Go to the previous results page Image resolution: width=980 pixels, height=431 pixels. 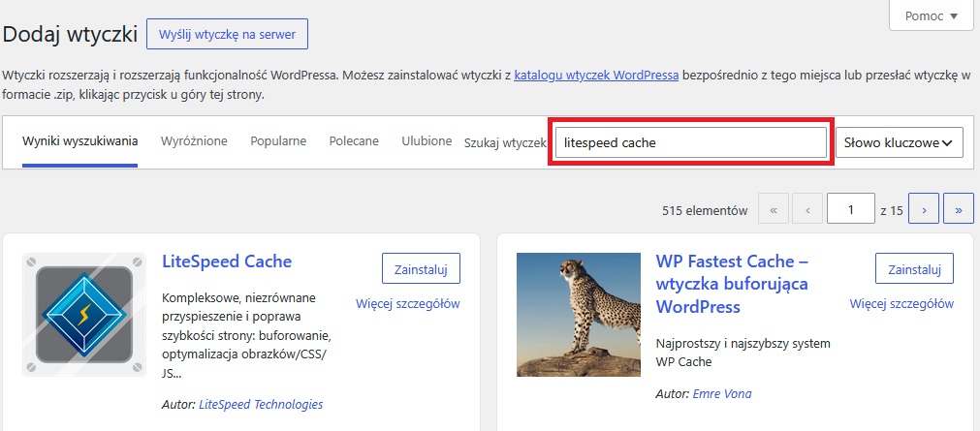coord(807,208)
